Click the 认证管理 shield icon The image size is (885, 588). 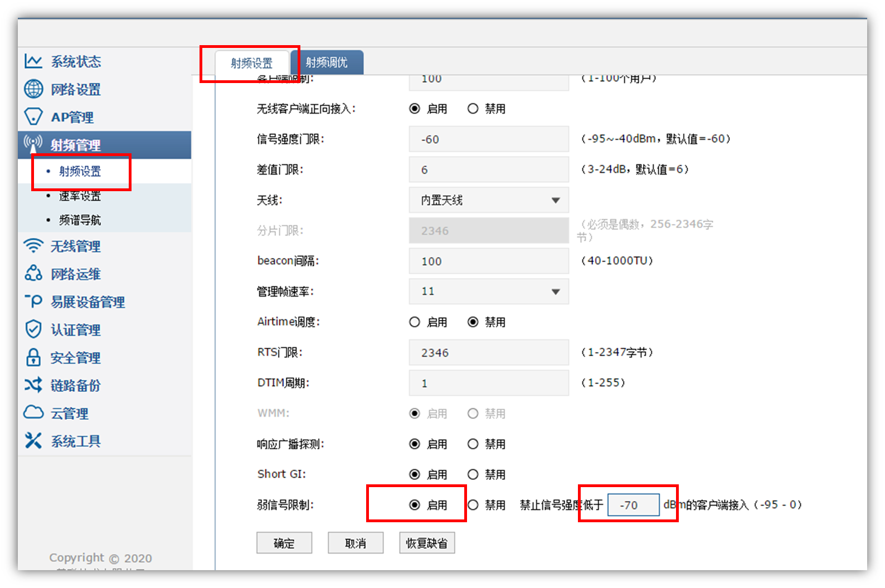tap(33, 329)
